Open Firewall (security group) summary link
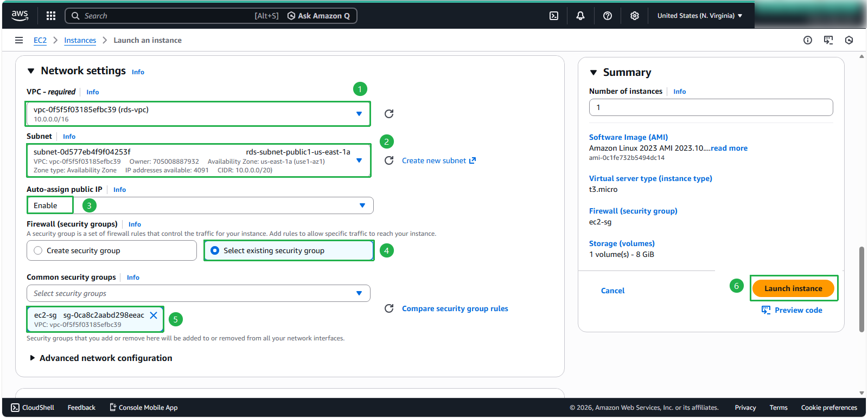The width and height of the screenshot is (868, 419). (633, 211)
